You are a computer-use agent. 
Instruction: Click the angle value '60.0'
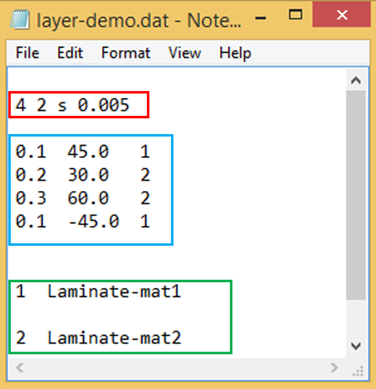tap(88, 199)
